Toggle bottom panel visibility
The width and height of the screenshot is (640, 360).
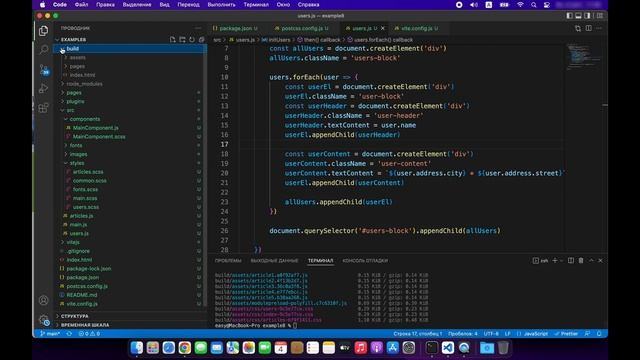click(x=578, y=16)
